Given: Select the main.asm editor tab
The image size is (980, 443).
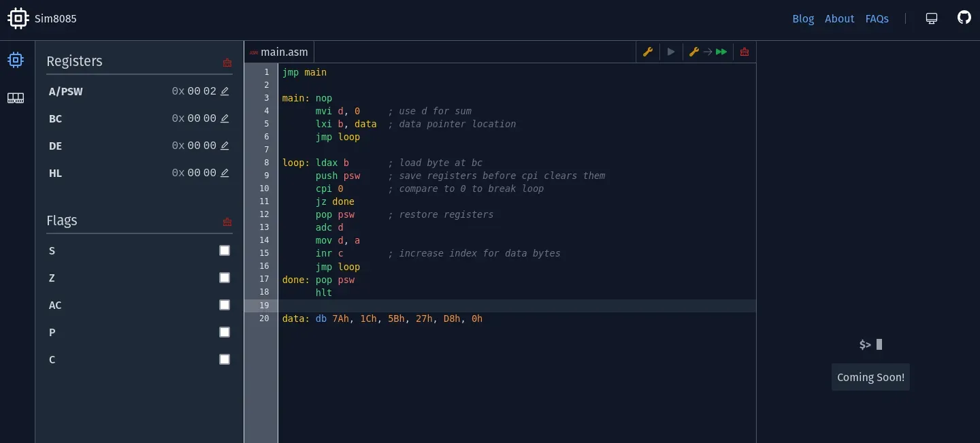Looking at the screenshot, I should [x=279, y=52].
